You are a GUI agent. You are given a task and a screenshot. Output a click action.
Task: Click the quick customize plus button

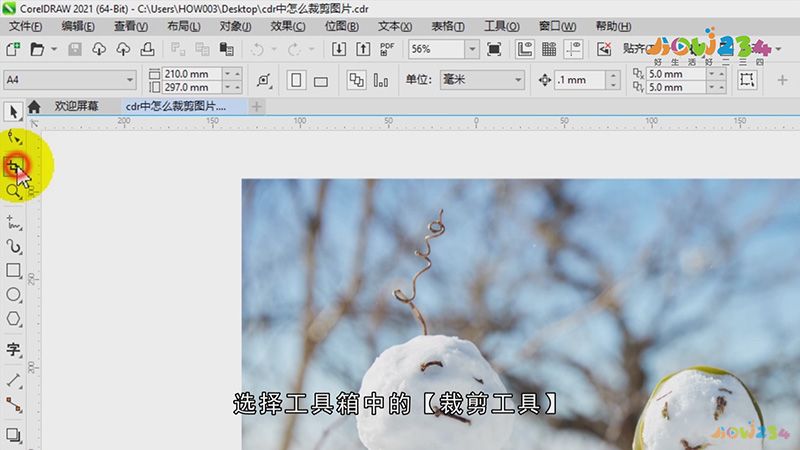[x=782, y=80]
